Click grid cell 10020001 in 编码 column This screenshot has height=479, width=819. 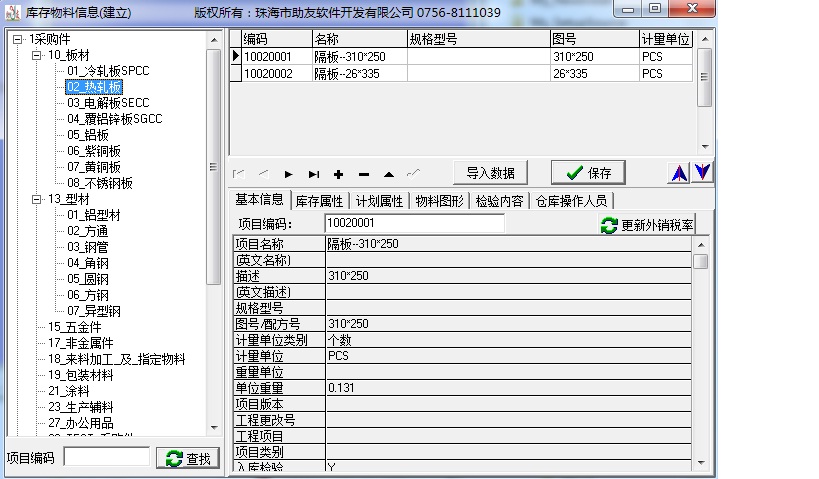(277, 56)
